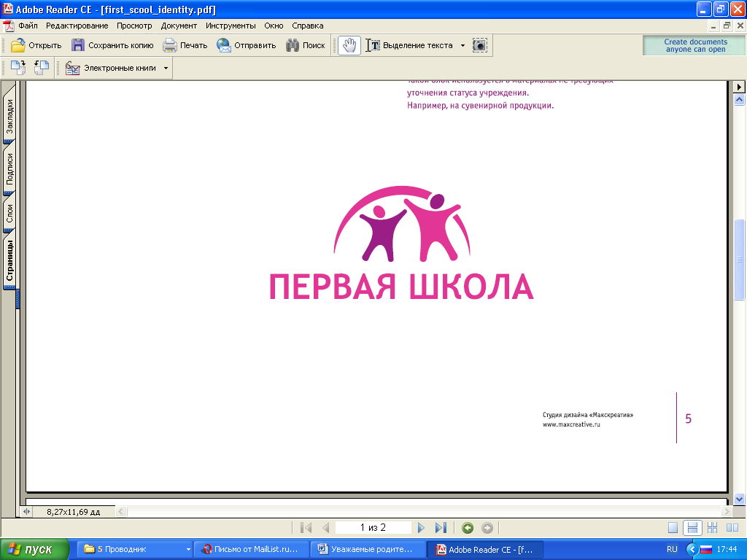Toggle the navigation pane splitter button
The width and height of the screenshot is (747, 560).
click(26, 511)
